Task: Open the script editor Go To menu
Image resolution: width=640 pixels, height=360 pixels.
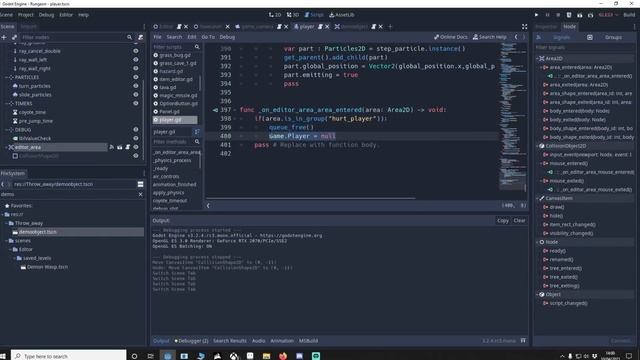Action: pyautogui.click(x=208, y=37)
